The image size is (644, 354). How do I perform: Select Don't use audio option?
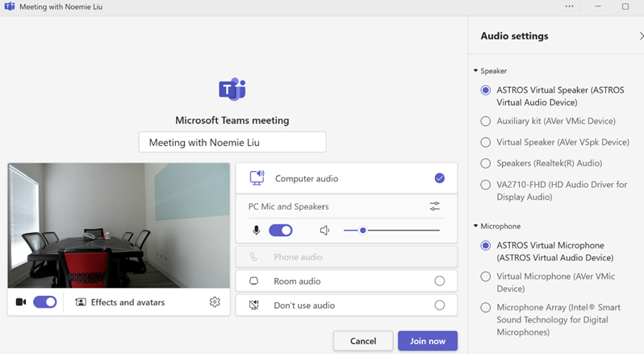click(439, 306)
